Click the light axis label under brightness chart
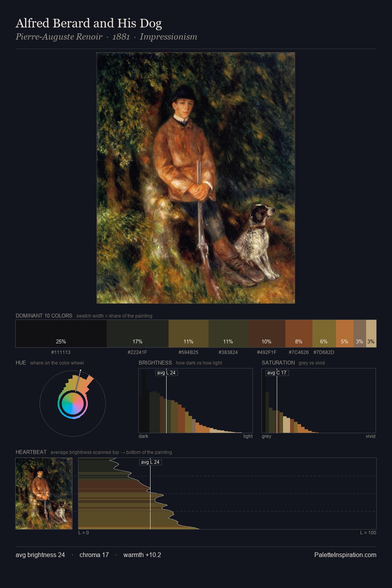 tap(248, 436)
